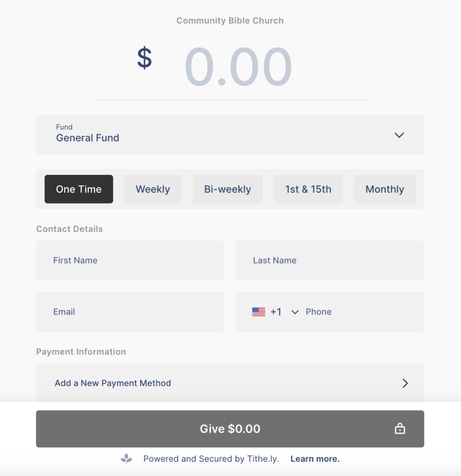Click the General Fund selection label
461x476 pixels.
click(88, 138)
